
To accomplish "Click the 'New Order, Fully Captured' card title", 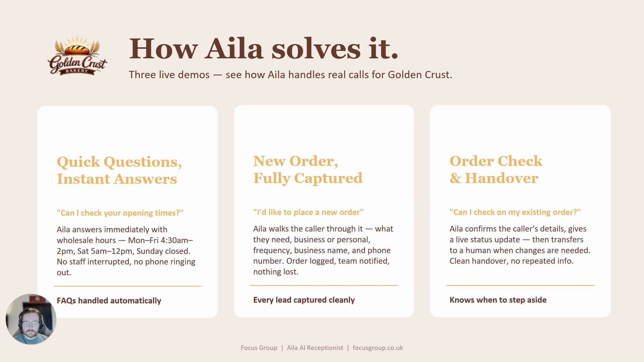I will tap(308, 170).
